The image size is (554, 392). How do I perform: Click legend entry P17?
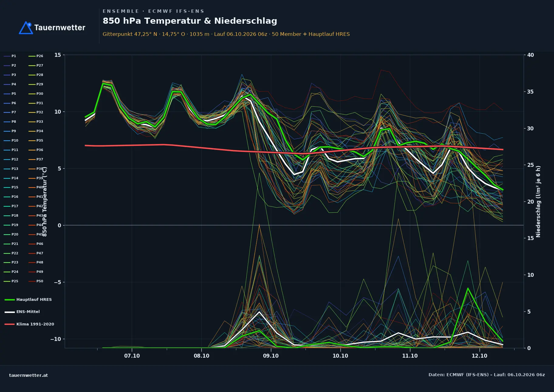11,206
